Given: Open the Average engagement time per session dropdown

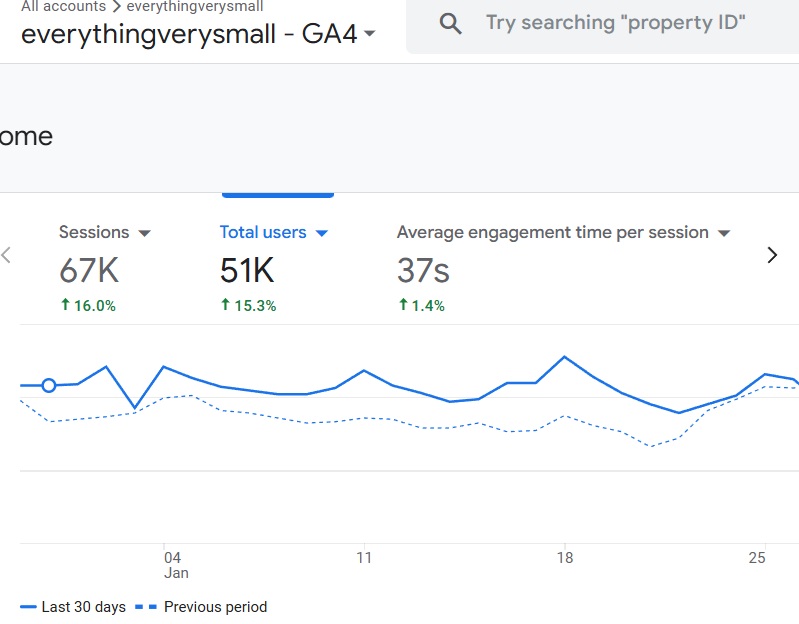Looking at the screenshot, I should (x=724, y=233).
